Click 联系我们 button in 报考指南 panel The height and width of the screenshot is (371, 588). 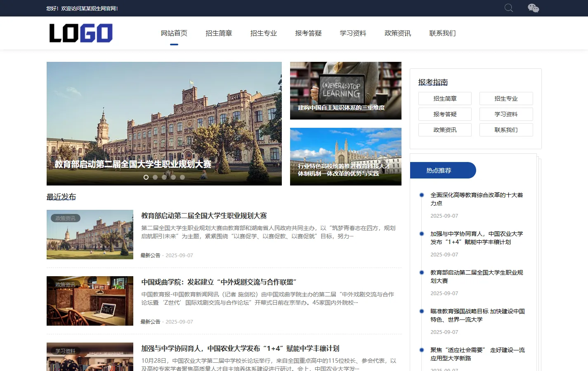point(506,130)
